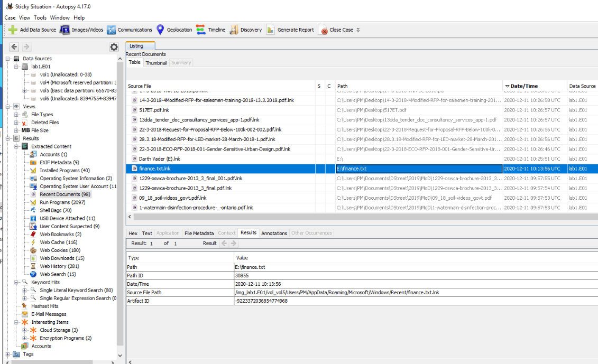This screenshot has width=598, height=364.
Task: Select the 517ET.pdf.lnk row
Action: point(362,110)
